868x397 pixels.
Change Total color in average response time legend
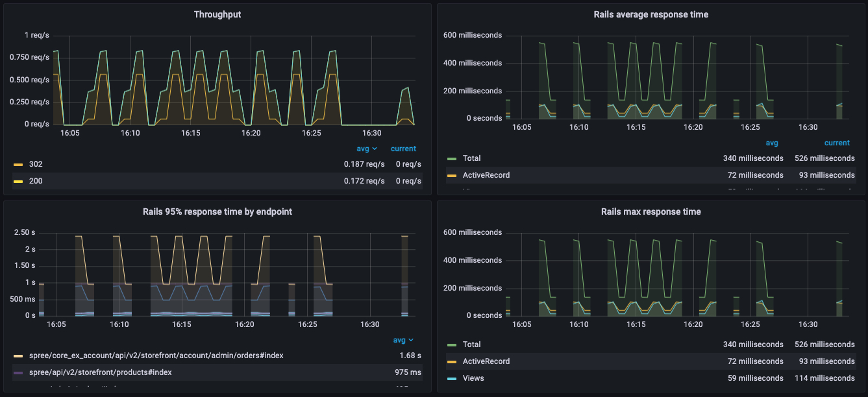pos(452,159)
